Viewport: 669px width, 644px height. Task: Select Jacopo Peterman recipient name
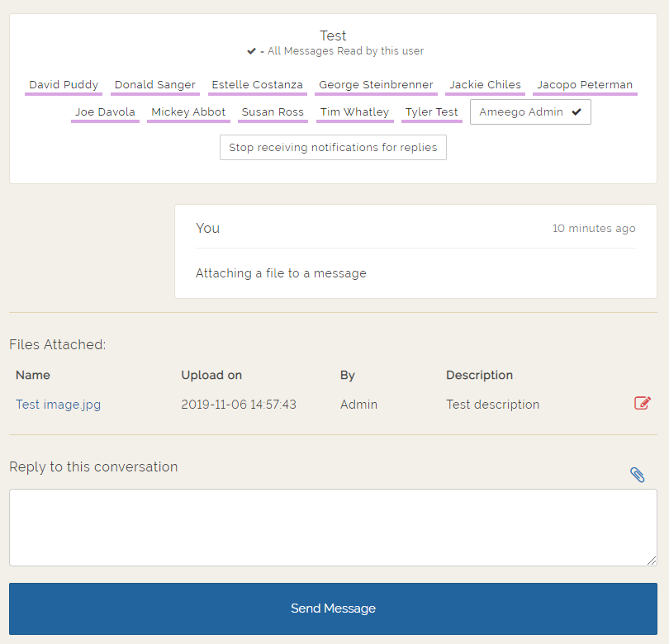point(585,85)
